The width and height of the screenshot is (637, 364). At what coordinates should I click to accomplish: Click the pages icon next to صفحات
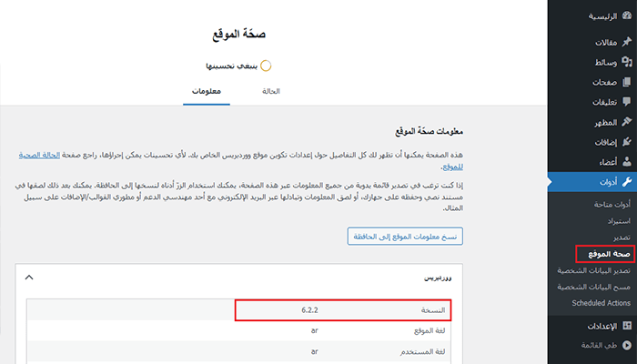tap(627, 82)
